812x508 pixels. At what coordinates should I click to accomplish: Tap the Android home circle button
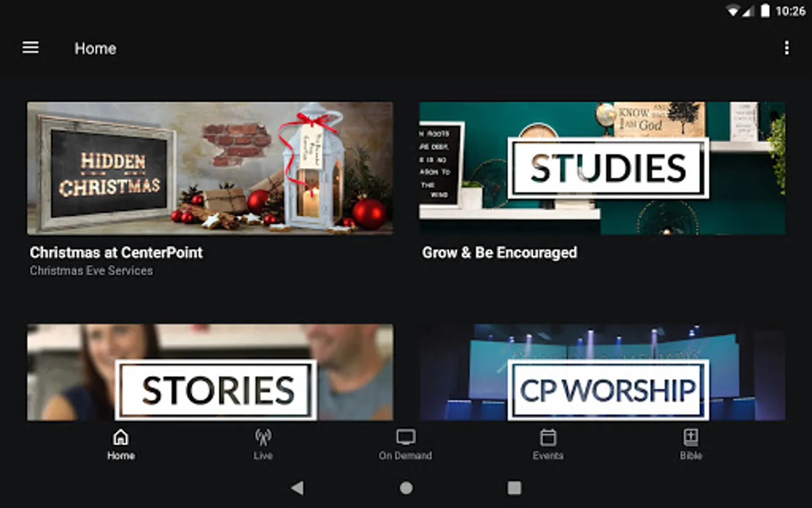tap(406, 488)
